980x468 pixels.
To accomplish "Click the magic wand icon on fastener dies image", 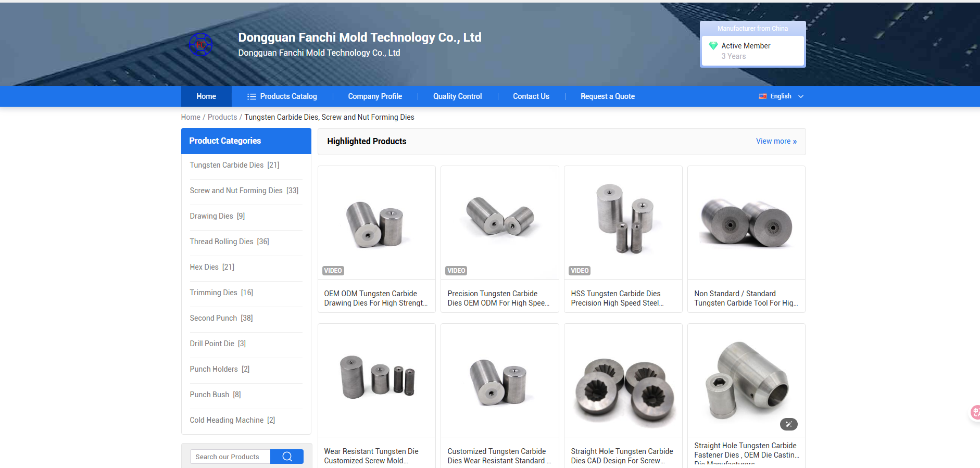I will [788, 424].
